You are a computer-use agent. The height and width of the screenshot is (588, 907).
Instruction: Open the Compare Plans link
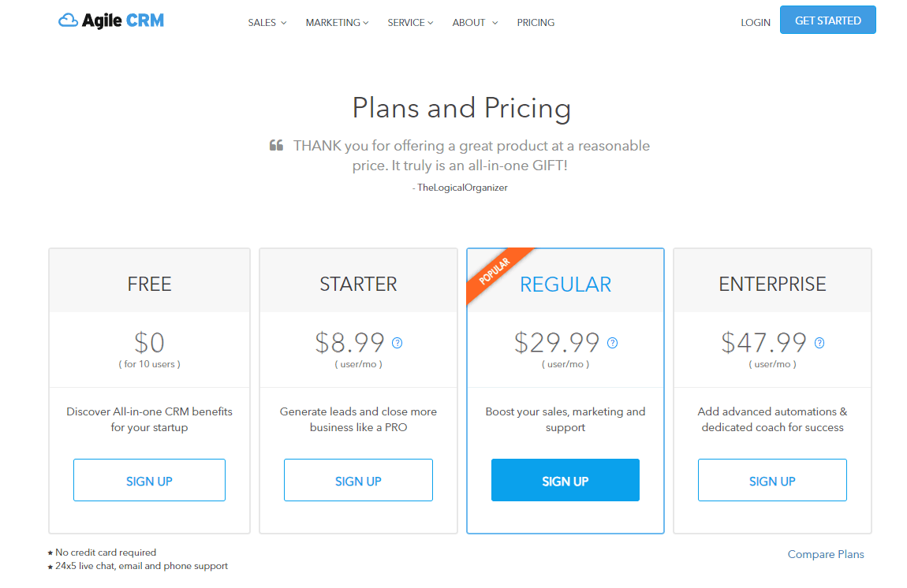point(826,554)
